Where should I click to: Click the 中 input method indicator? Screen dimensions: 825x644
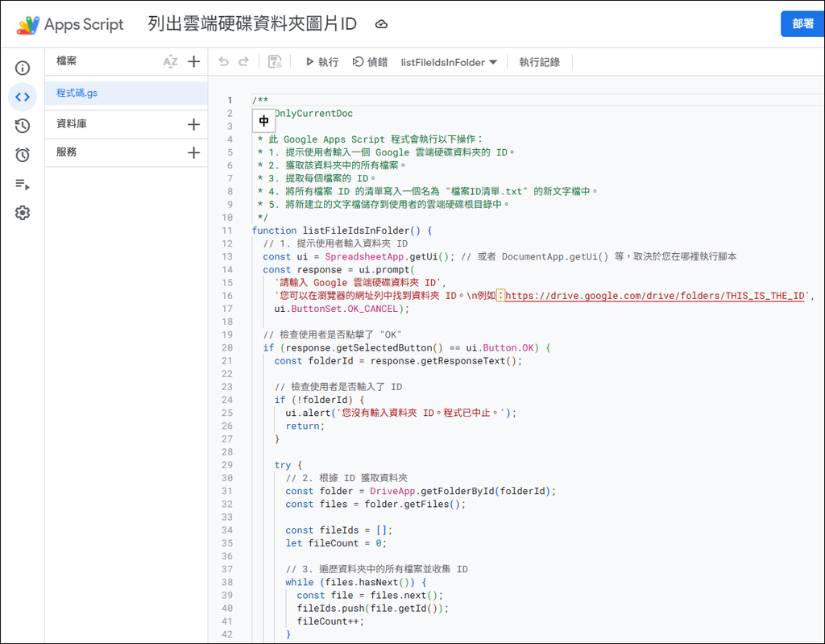coord(263,121)
